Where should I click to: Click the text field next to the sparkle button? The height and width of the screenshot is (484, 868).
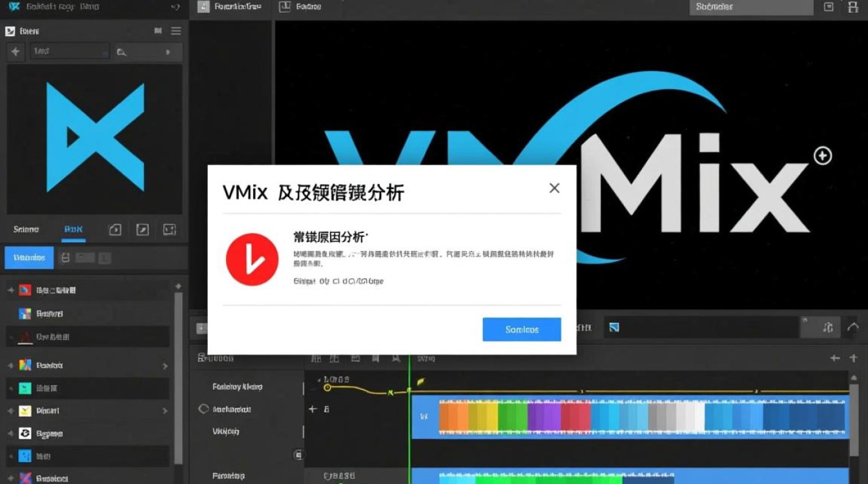click(69, 52)
